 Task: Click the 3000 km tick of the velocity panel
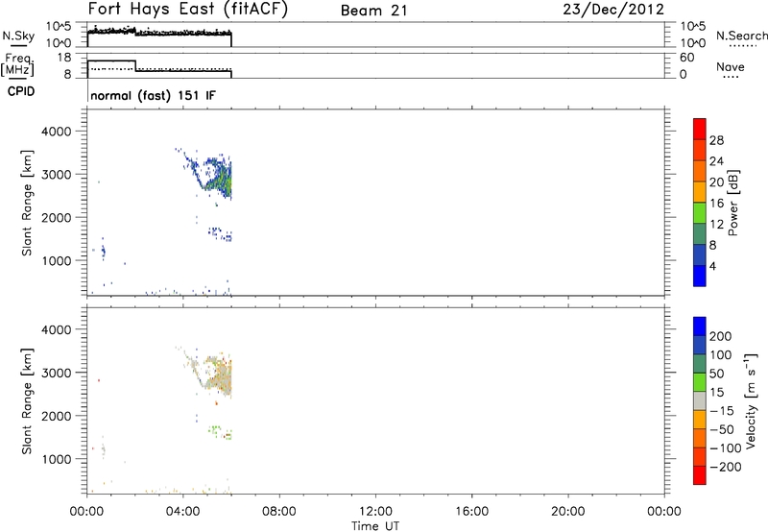(56, 373)
